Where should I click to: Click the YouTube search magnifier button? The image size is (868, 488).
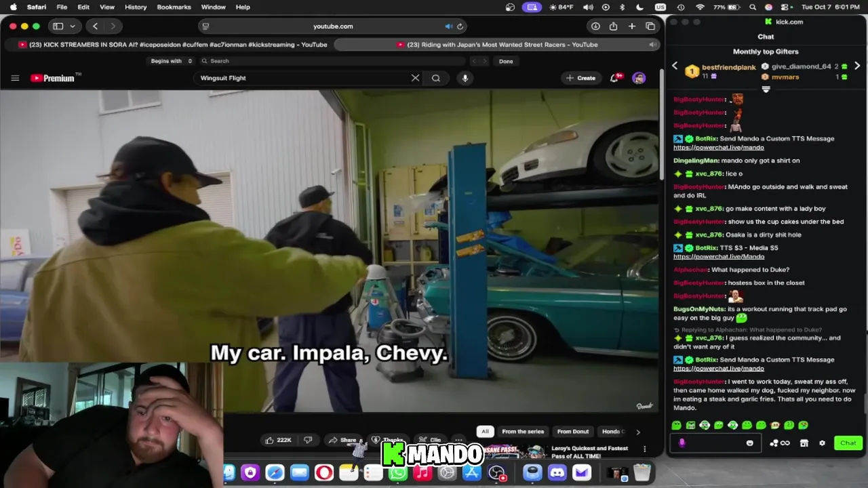coord(436,78)
